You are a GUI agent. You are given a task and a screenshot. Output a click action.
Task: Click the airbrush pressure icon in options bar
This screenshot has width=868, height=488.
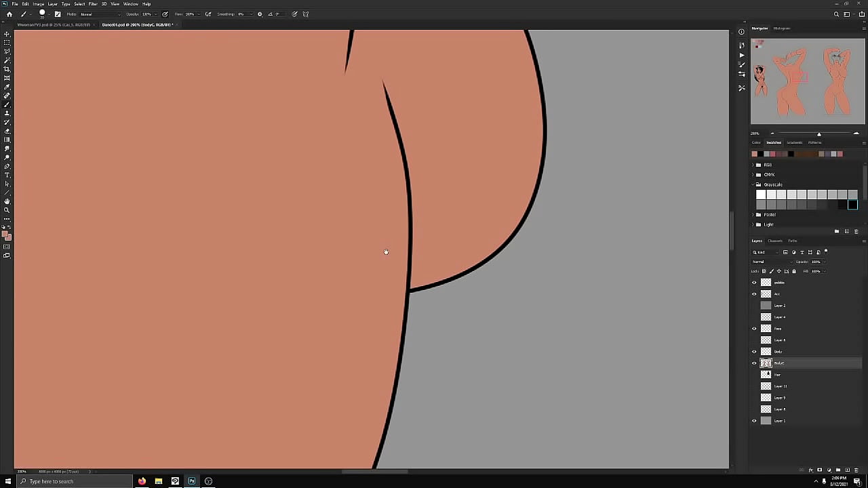pyautogui.click(x=208, y=14)
